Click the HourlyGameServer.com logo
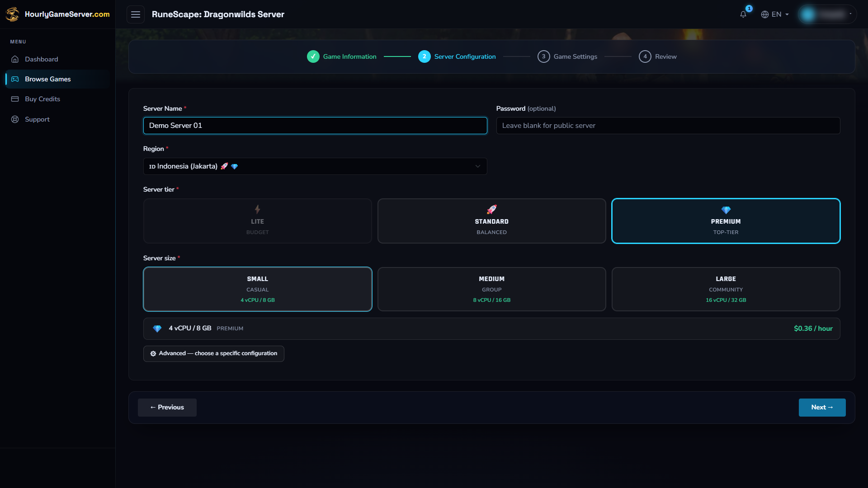The image size is (868, 488). [57, 14]
